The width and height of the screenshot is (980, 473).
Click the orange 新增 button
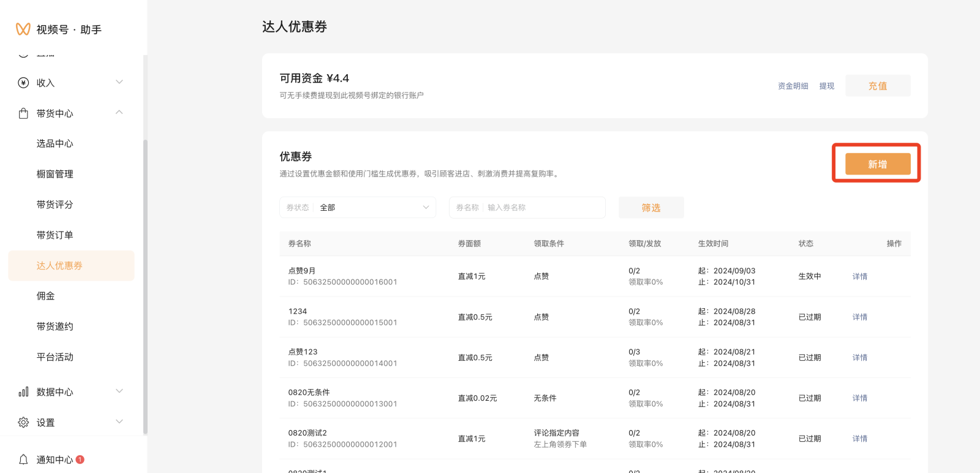point(877,164)
